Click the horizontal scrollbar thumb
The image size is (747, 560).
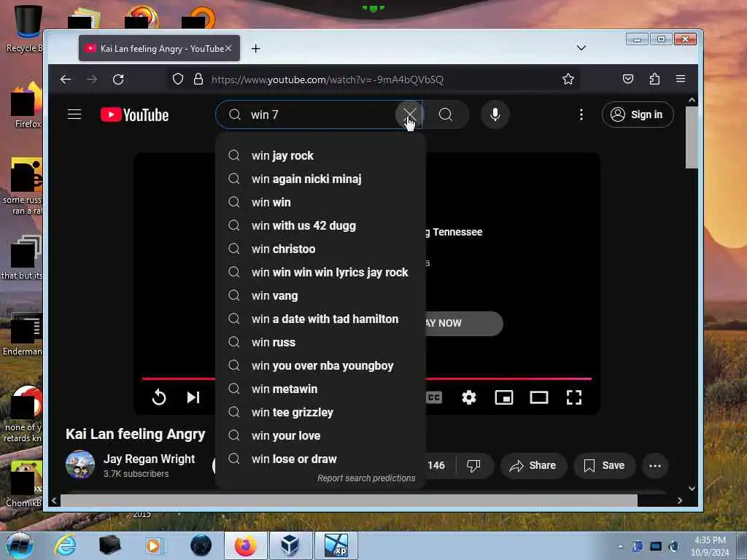[x=349, y=500]
